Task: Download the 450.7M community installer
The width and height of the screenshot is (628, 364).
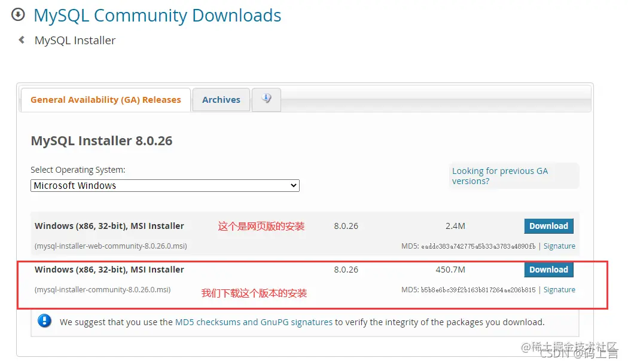Action: (548, 270)
